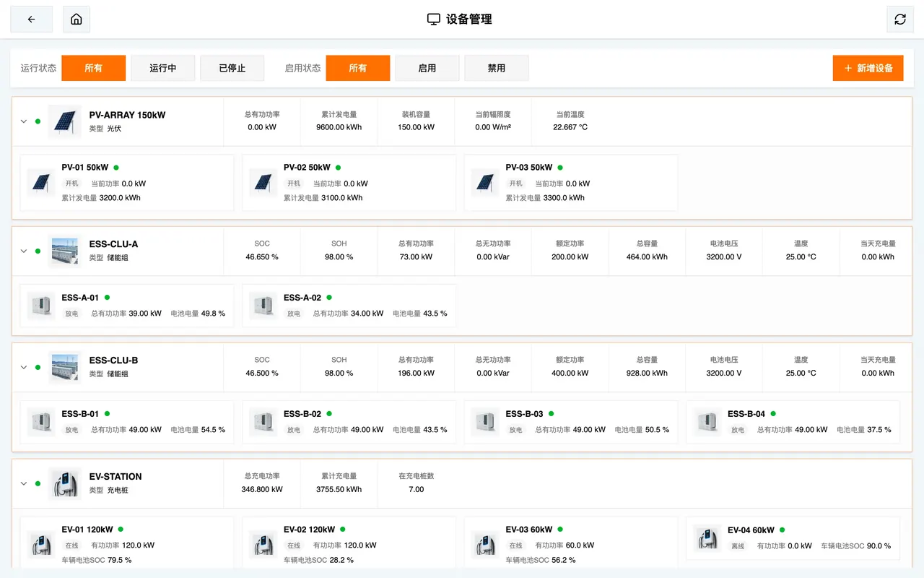Click the 开机 status tag on PV-03
Viewport: 924px width, 578px height.
[515, 184]
